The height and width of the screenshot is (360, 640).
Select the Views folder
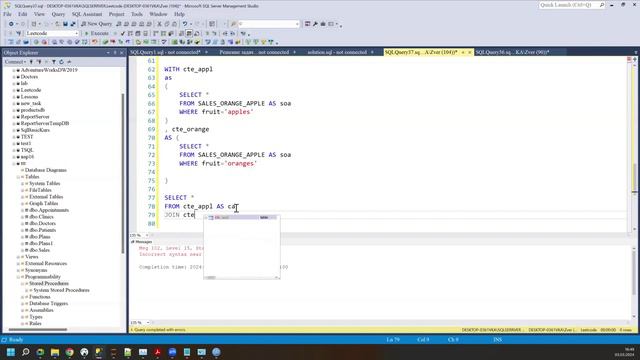click(31, 257)
